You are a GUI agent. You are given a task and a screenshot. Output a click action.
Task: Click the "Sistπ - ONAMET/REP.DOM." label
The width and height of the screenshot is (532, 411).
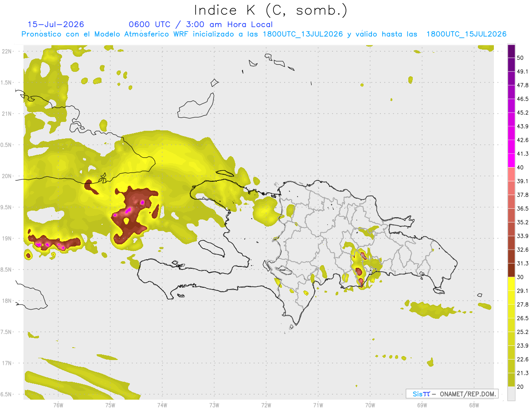click(x=452, y=394)
